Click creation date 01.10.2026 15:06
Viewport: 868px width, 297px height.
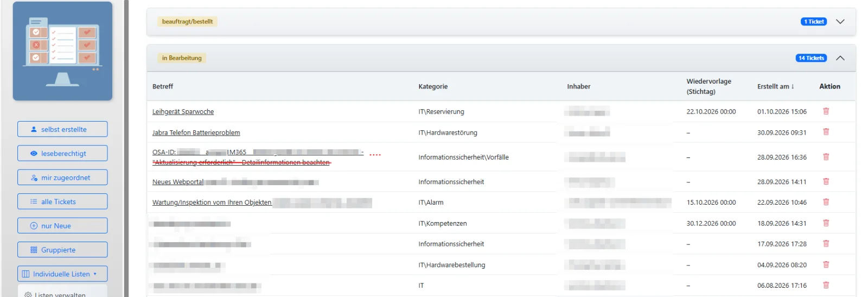pos(782,112)
